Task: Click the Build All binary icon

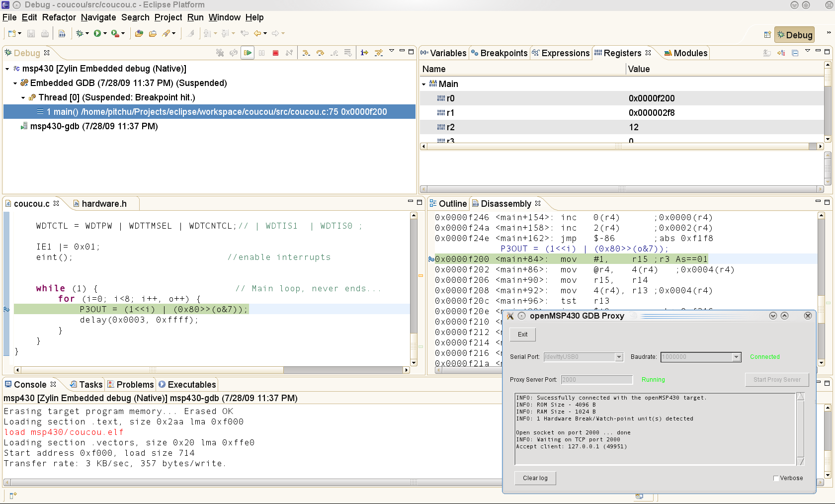Action: click(x=62, y=33)
